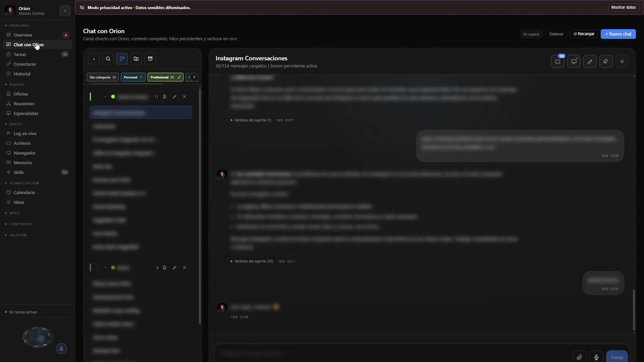The height and width of the screenshot is (362, 644).
Task: Click the Recargar button
Action: coord(584,34)
